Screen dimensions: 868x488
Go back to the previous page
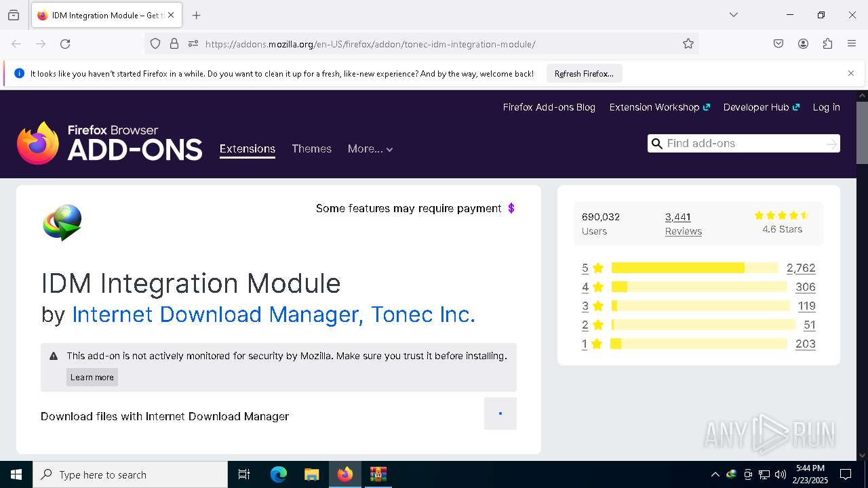pos(16,44)
